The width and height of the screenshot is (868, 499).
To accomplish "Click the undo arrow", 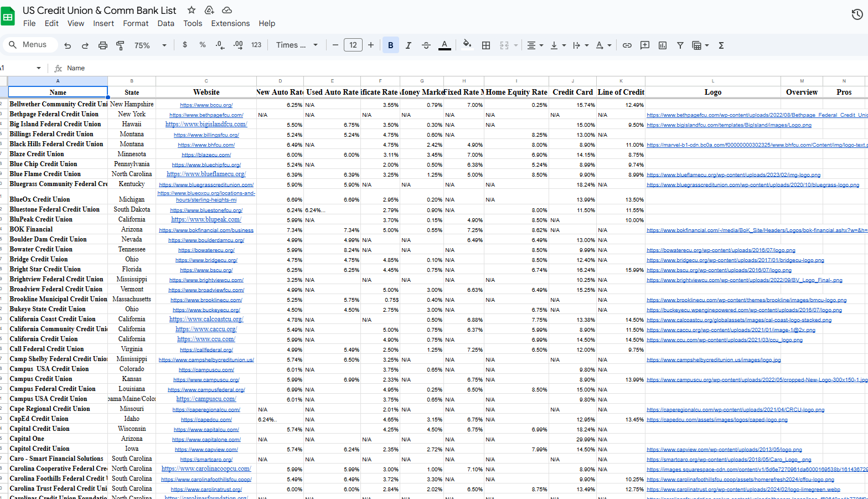I will [68, 45].
